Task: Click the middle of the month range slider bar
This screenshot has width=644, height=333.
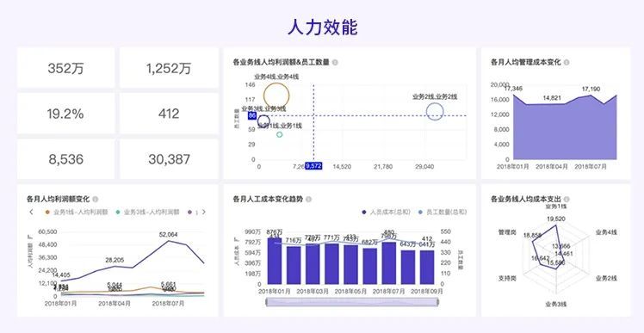Action: 352,302
